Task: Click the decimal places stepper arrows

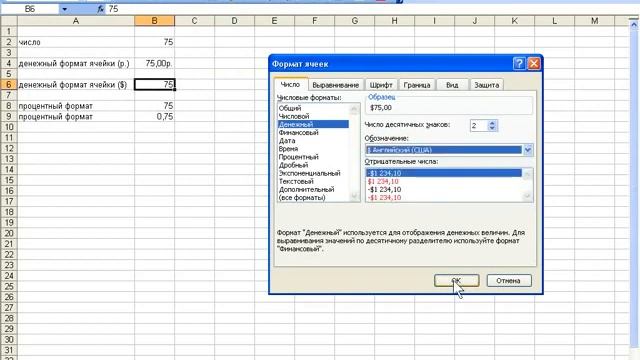Action: click(x=492, y=126)
